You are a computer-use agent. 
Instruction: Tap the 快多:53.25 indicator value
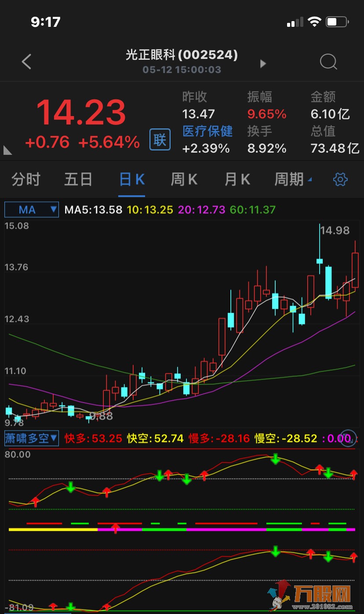tap(93, 439)
